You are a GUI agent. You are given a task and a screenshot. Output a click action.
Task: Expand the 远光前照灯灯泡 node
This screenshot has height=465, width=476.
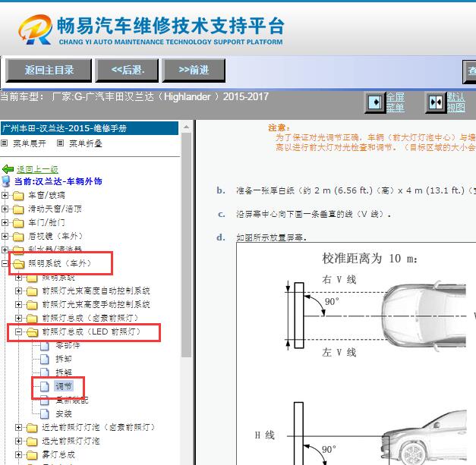pyautogui.click(x=18, y=441)
